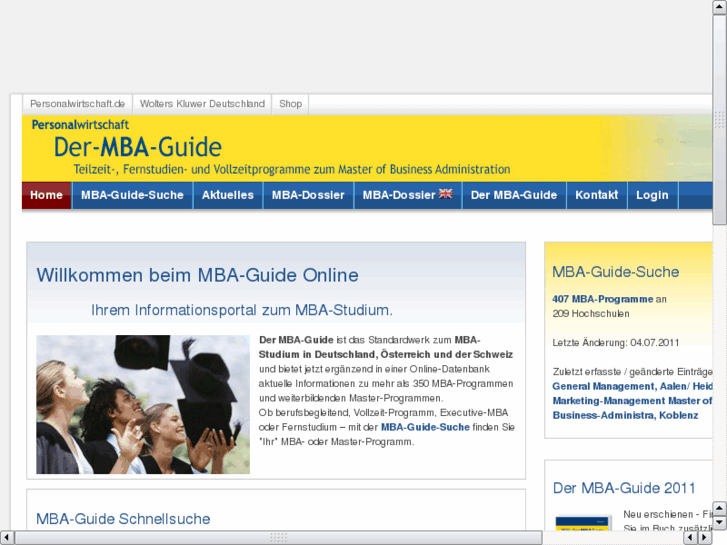Viewport: 727px width, 545px height.
Task: Open the General Management, Aalen entry
Action: point(632,386)
